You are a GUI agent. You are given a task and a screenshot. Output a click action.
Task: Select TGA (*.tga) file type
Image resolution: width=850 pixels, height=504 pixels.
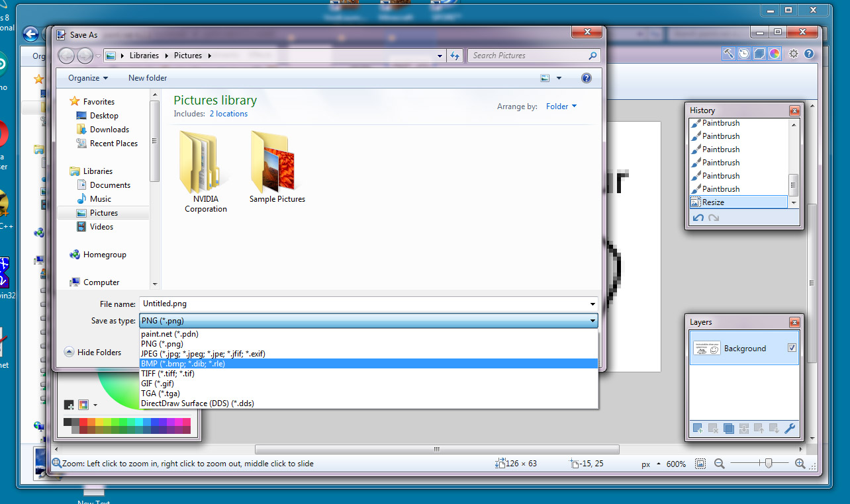(368, 394)
